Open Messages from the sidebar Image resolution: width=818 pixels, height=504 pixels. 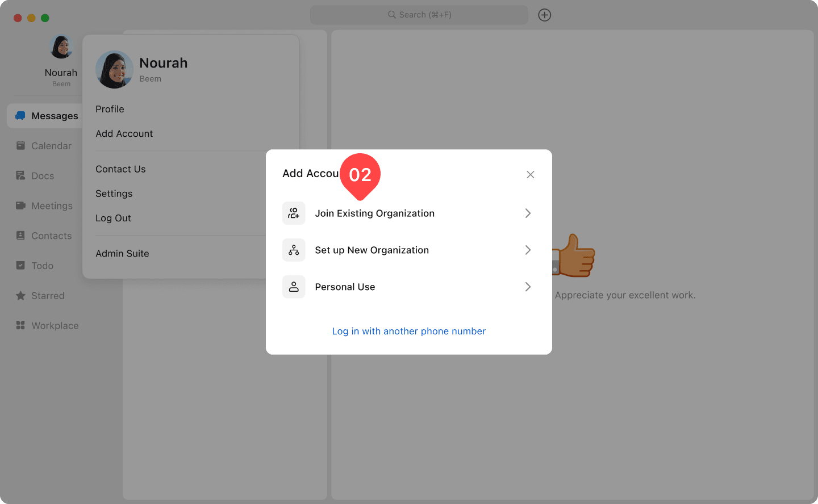coord(47,116)
